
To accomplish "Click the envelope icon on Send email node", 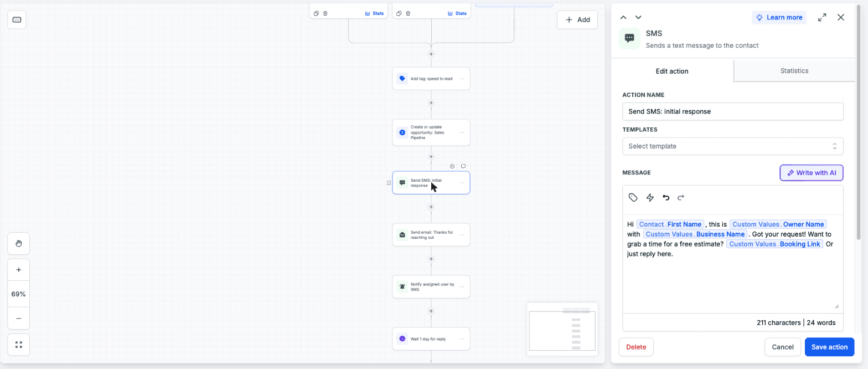I will click(x=402, y=235).
